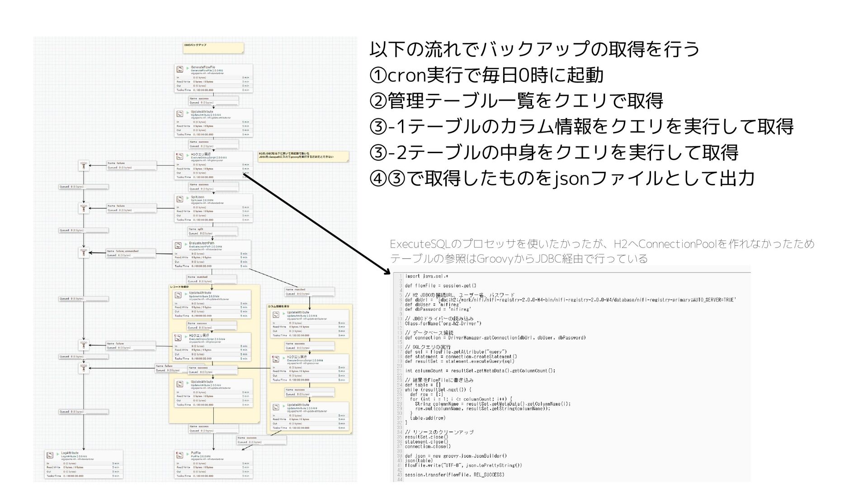The image size is (868, 488).
Task: Click the Class.forName('org.h2.Driver') code line
Action: (443, 324)
